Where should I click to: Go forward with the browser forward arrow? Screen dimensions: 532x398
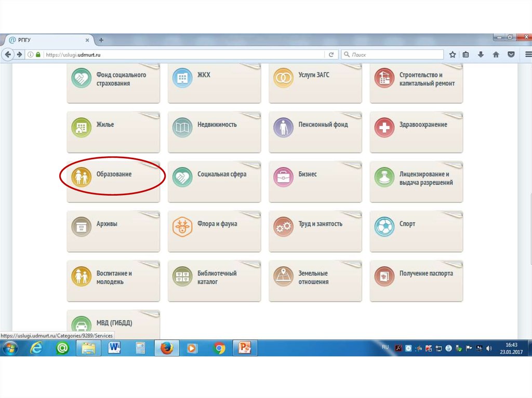[19, 54]
